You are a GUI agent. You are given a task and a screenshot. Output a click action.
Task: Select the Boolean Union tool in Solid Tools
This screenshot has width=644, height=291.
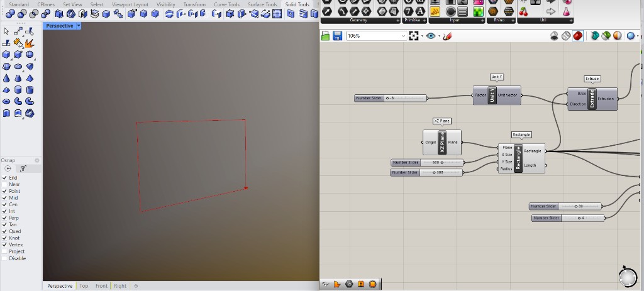(x=11, y=14)
